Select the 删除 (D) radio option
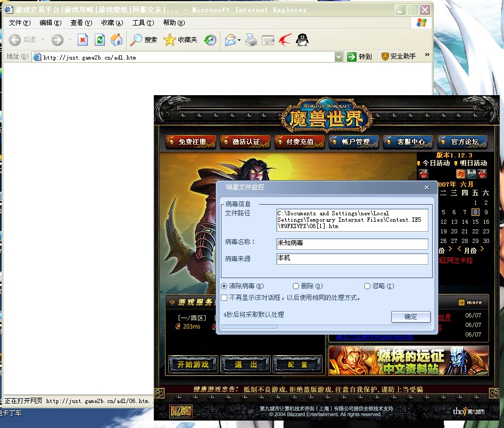The width and height of the screenshot is (504, 428). pyautogui.click(x=296, y=286)
